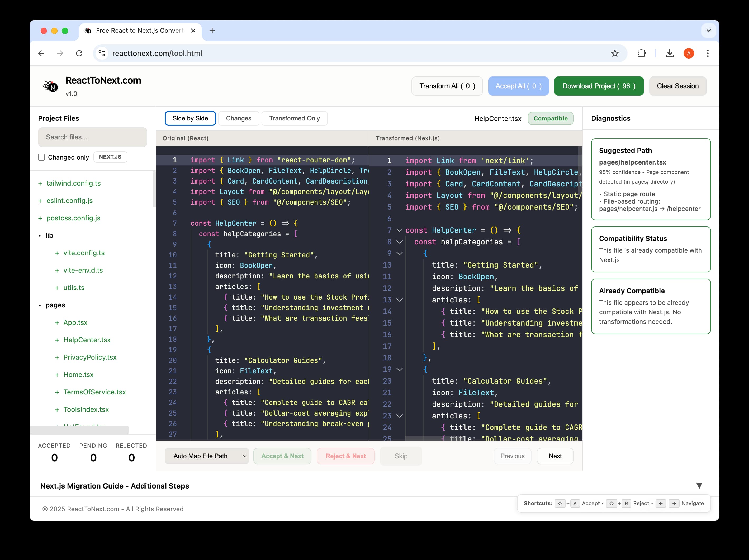Click the orange profile avatar icon
The image size is (749, 560).
point(689,53)
